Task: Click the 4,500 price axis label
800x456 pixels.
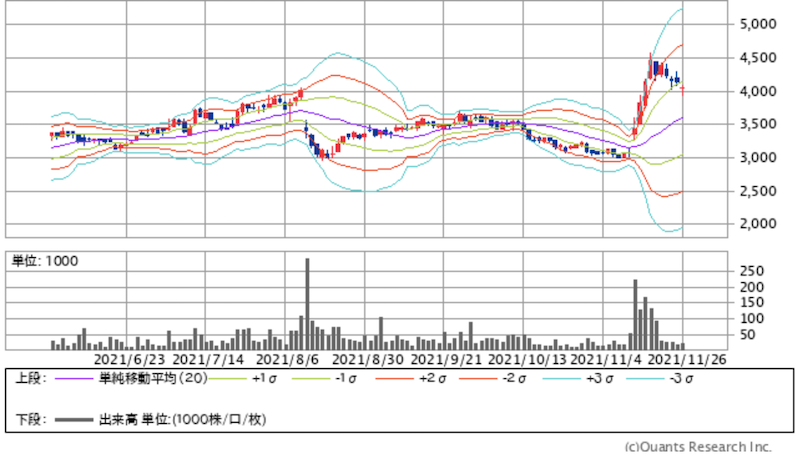Action: 758,58
